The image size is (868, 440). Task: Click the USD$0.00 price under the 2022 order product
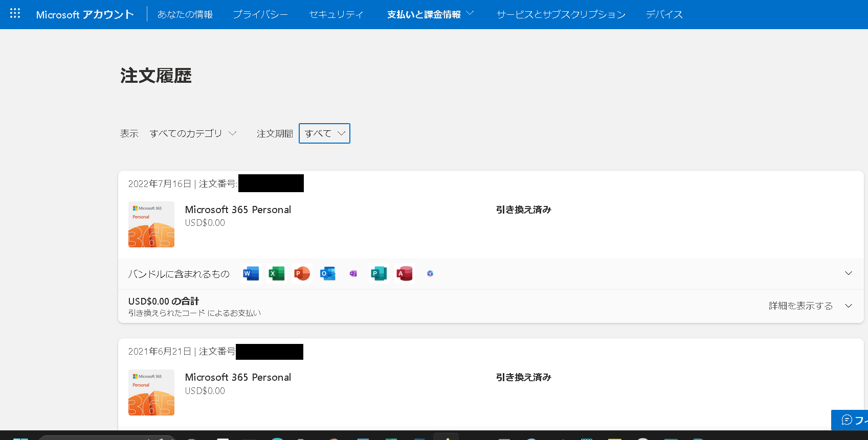[205, 223]
